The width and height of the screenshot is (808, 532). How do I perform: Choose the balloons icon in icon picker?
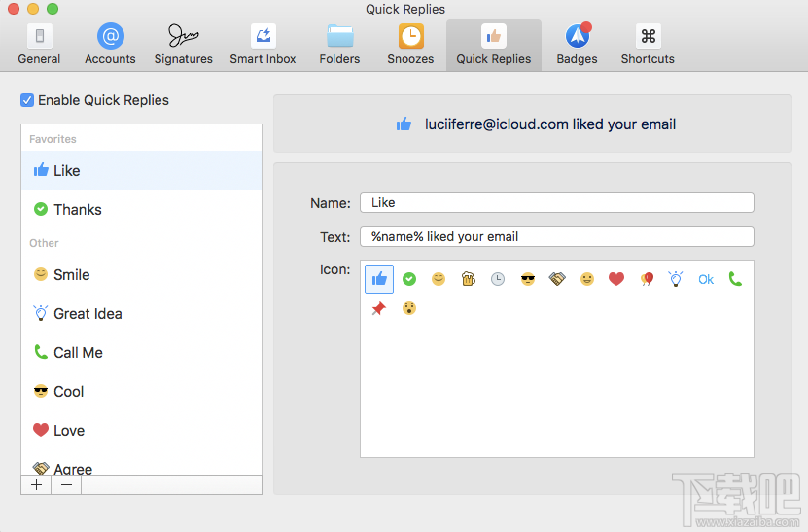[x=647, y=279]
